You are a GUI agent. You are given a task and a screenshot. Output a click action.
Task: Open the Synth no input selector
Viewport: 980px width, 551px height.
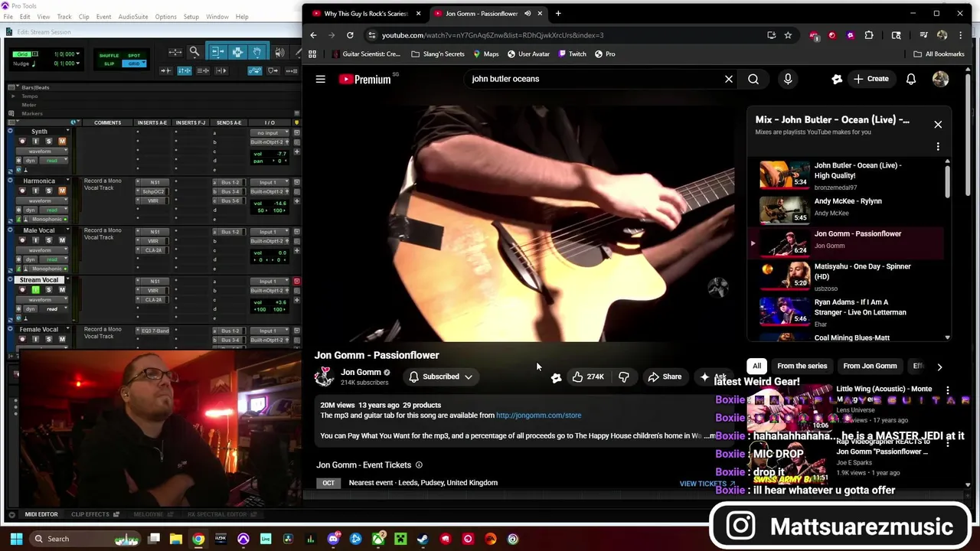pos(269,133)
